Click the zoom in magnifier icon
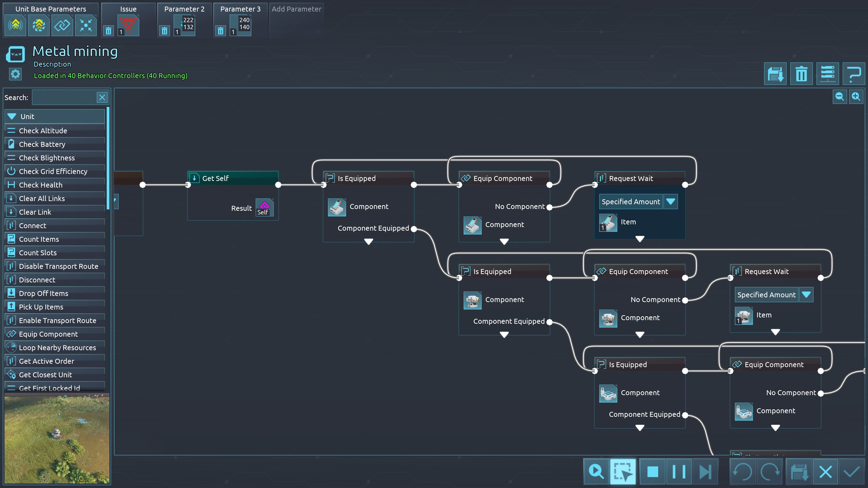868x488 pixels. coord(856,97)
